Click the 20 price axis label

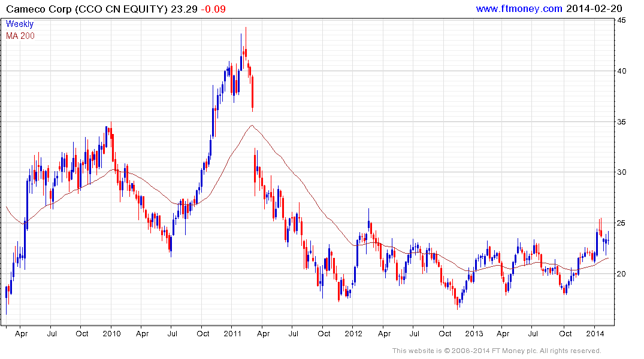(x=622, y=274)
